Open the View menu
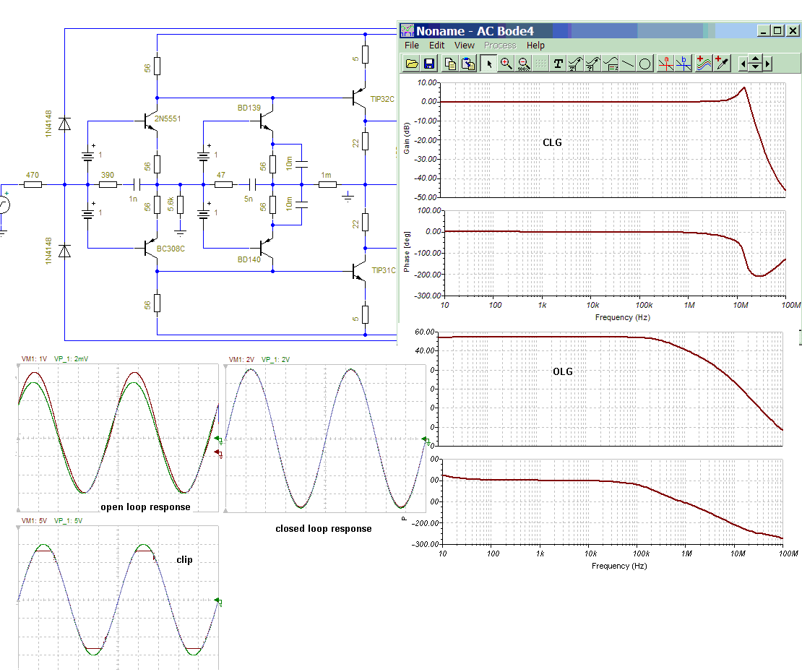 tap(465, 45)
